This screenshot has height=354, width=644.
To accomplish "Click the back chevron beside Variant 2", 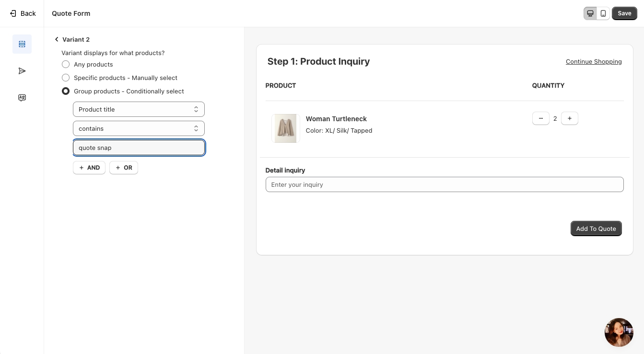I will click(x=57, y=39).
